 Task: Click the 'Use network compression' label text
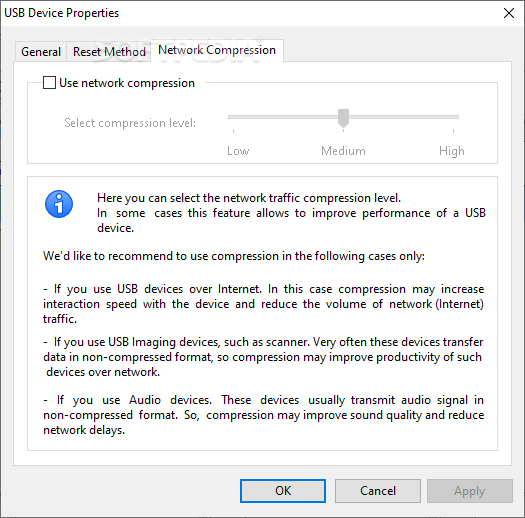point(127,83)
